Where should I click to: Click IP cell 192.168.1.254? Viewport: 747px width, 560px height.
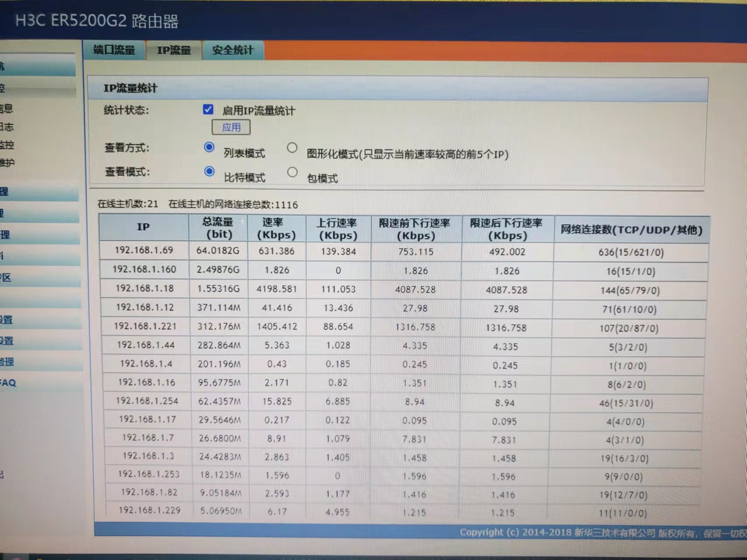147,401
